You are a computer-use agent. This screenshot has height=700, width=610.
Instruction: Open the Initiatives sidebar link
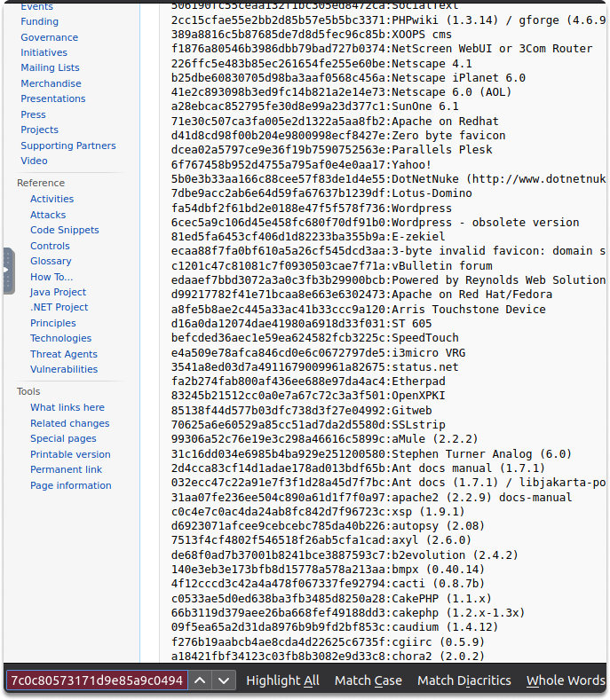pyautogui.click(x=44, y=52)
